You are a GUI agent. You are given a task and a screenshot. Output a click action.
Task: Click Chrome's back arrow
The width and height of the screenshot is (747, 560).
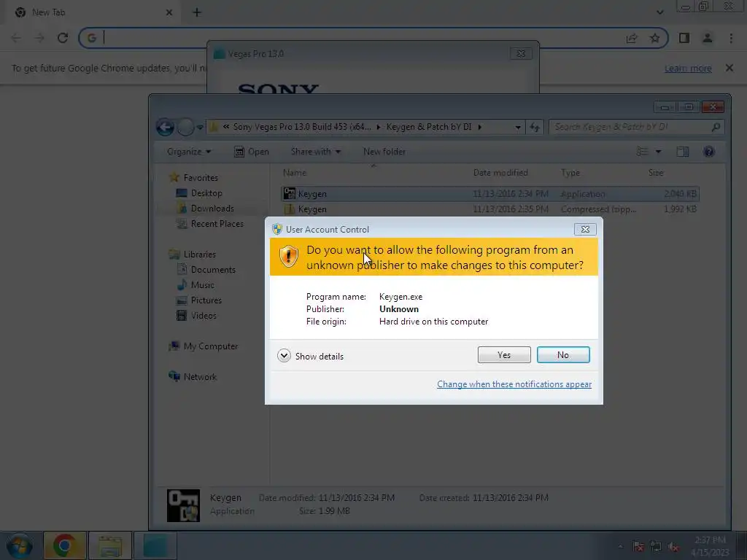click(x=16, y=38)
